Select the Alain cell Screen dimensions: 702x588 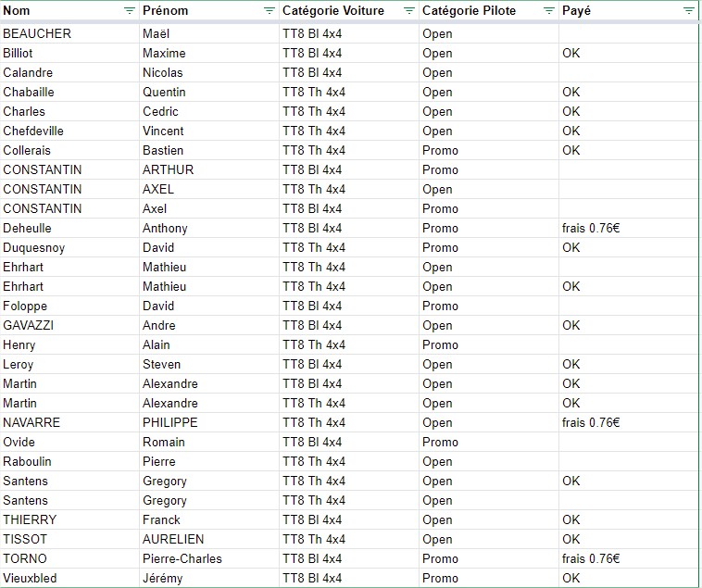pos(209,345)
